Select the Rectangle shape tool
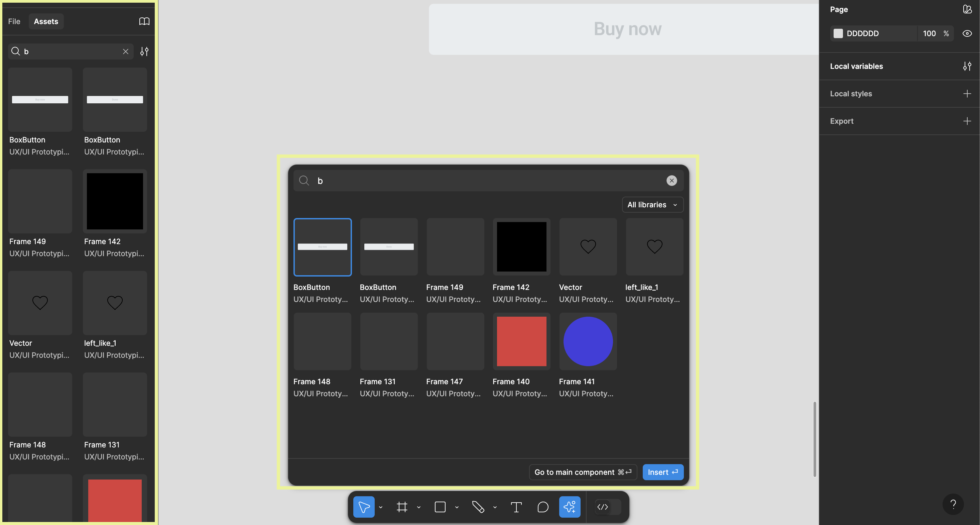 440,507
